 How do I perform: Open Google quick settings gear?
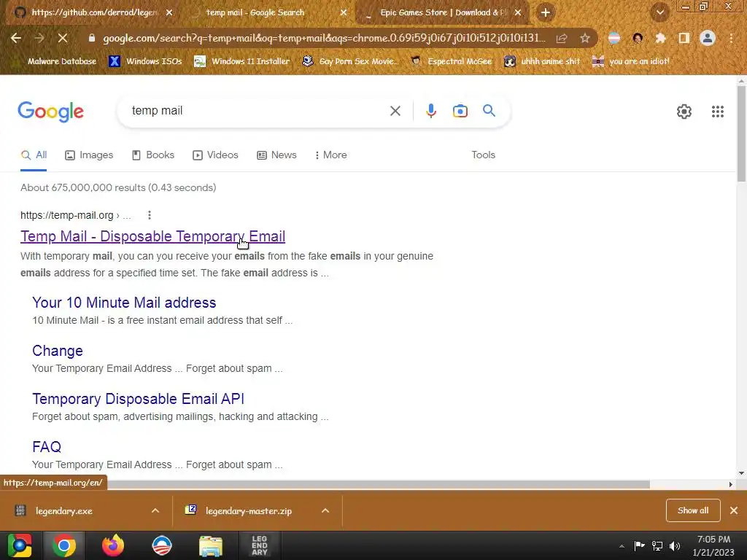(684, 112)
